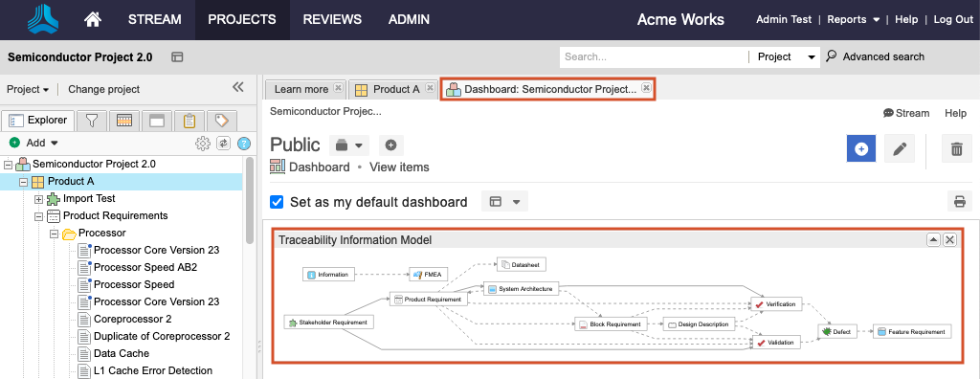Screen dimensions: 980x379
Task: Click the Jama logo icon
Action: pos(43,19)
